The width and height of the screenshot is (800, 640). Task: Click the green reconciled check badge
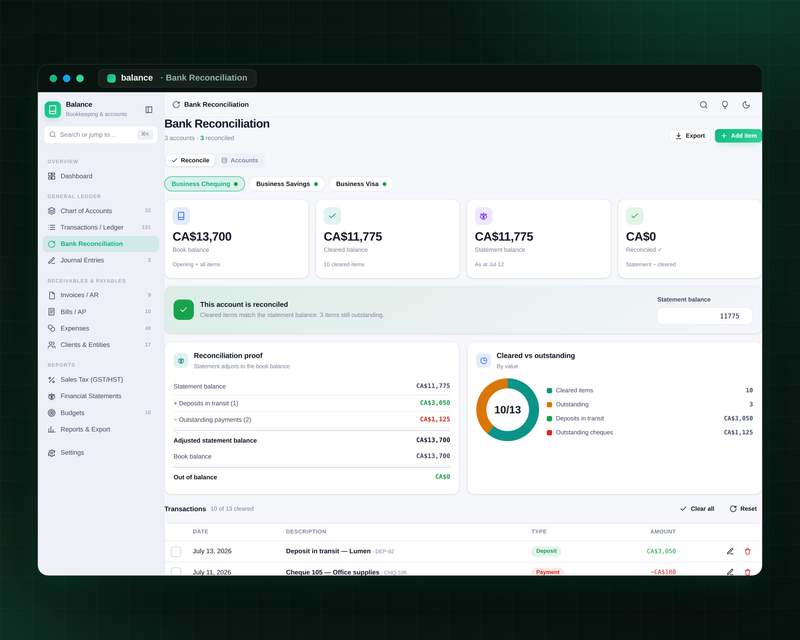[x=184, y=309]
